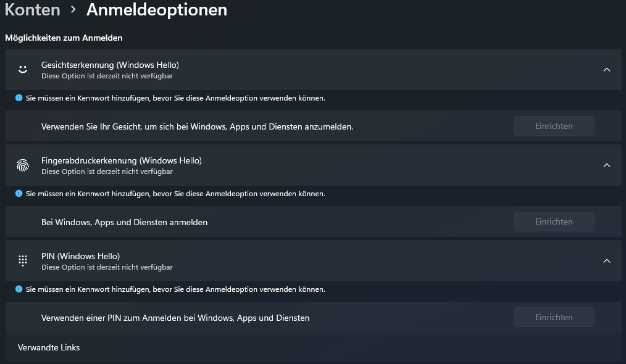Click the info icon under Gesichtserkennung

[19, 98]
